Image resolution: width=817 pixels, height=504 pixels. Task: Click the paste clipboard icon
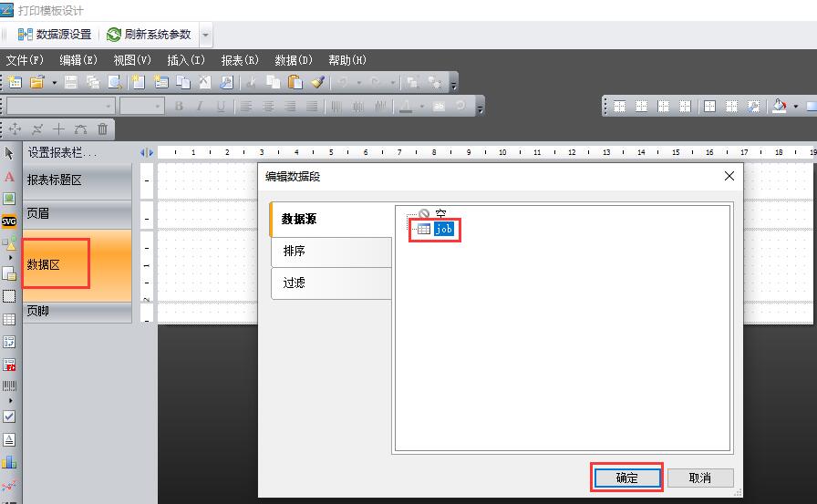(x=295, y=82)
